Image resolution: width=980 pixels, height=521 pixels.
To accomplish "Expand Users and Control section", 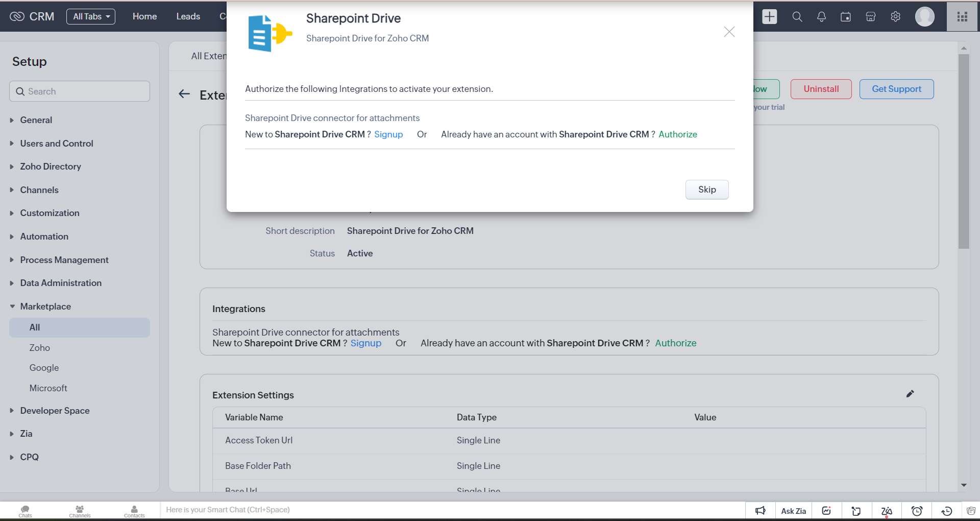I will (x=56, y=144).
